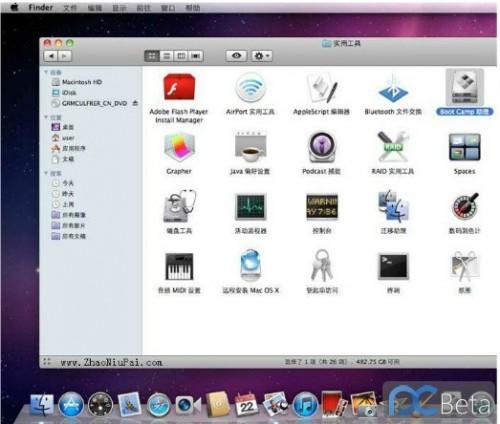Go forward with the toolbar forward arrow

click(64, 56)
